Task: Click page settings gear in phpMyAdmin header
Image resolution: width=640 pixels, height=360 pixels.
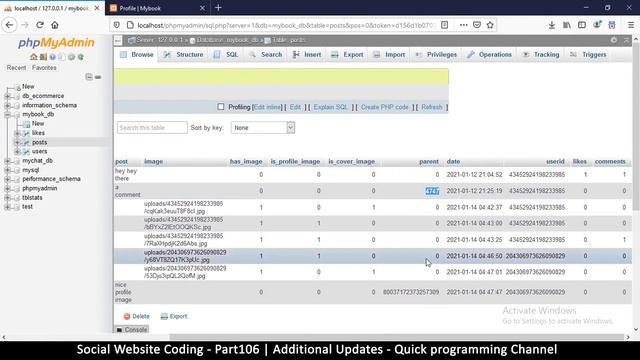Action: (613, 40)
